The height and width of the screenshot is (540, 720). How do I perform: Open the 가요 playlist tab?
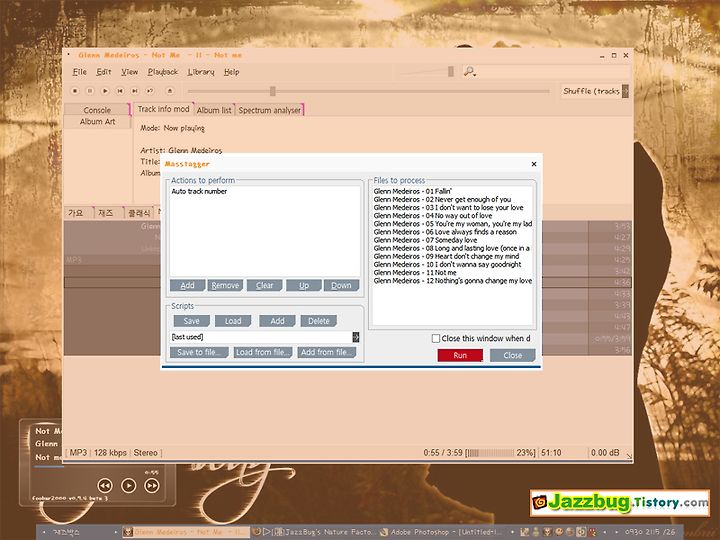[76, 213]
